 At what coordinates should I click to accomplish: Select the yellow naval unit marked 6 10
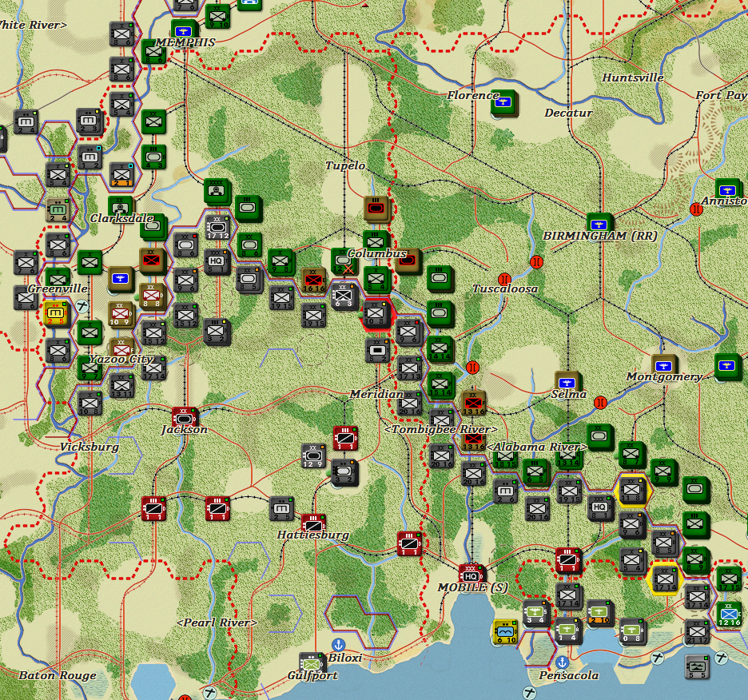505,631
